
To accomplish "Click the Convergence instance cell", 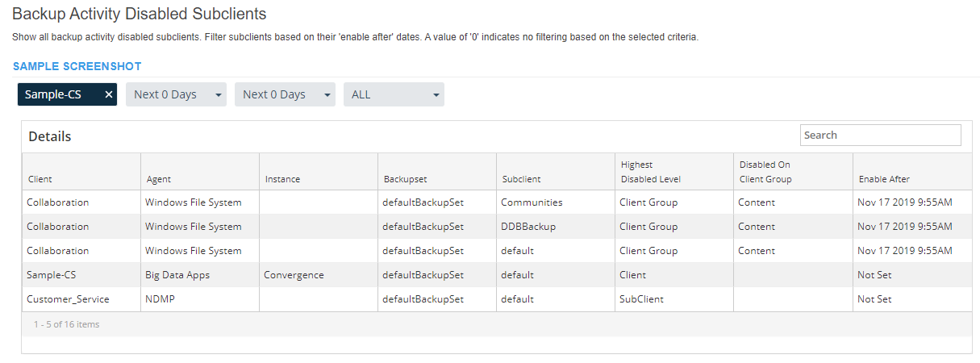I will (294, 275).
